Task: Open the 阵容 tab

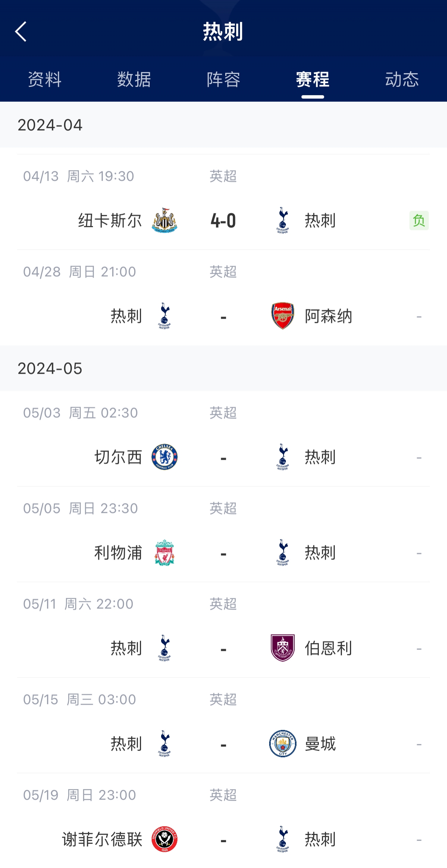Action: [x=223, y=80]
